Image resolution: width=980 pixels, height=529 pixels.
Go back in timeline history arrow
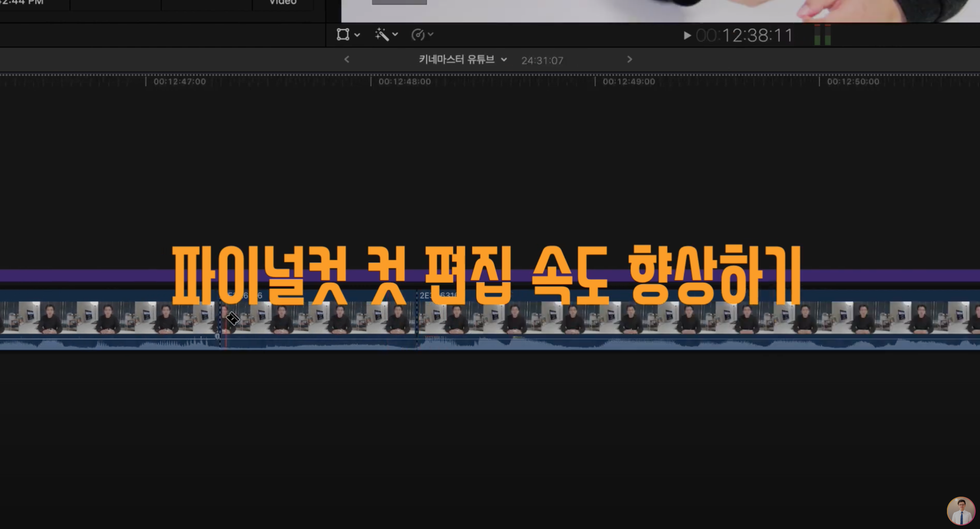pyautogui.click(x=347, y=60)
